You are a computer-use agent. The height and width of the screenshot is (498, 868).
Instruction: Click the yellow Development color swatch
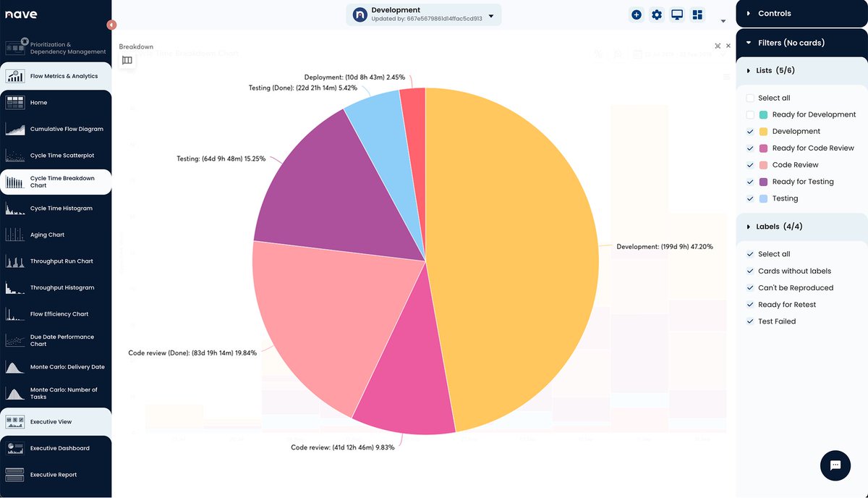point(765,131)
